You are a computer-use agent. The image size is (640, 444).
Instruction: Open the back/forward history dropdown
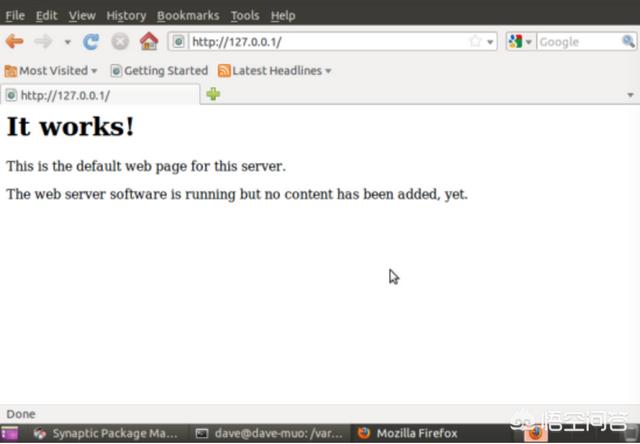67,42
